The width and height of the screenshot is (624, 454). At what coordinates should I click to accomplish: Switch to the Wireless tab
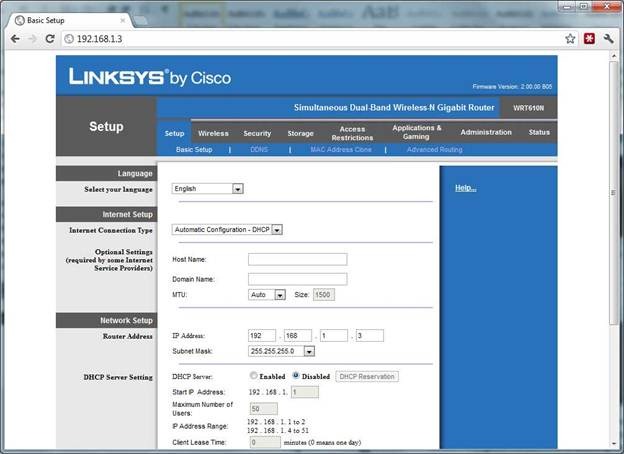(x=213, y=133)
